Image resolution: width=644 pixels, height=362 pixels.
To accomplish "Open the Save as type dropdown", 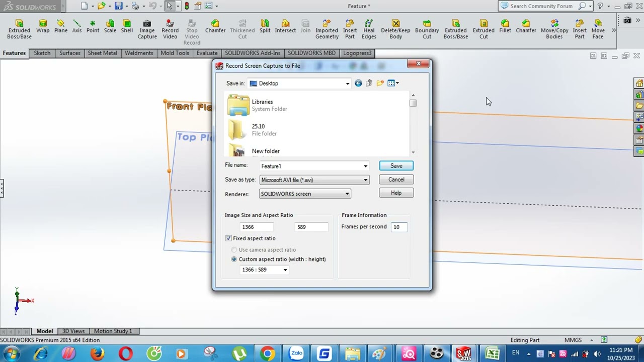I will pos(365,180).
